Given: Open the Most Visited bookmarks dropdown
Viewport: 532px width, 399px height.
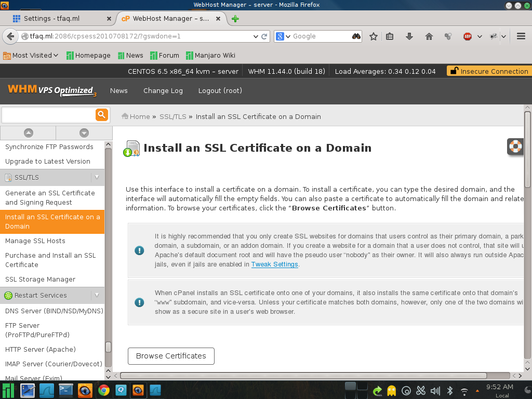Looking at the screenshot, I should (31, 56).
